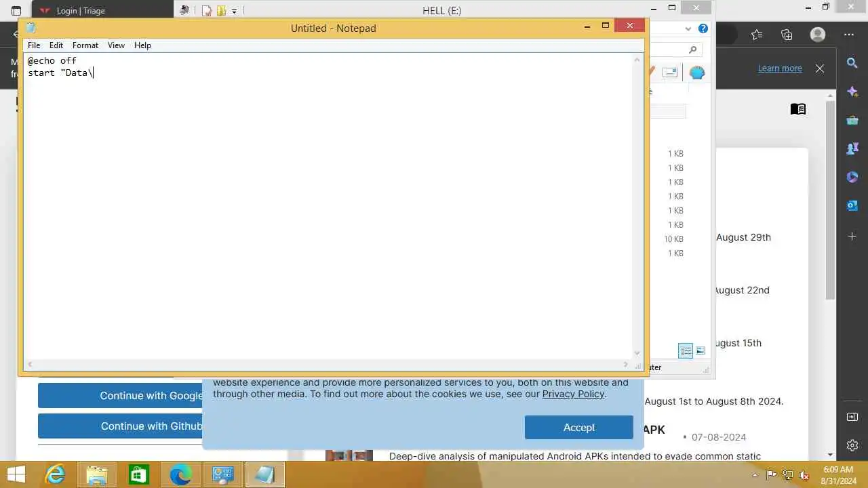Screen dimensions: 868x488
Task: Click the Notepad icon in the title bar
Action: coord(31,28)
